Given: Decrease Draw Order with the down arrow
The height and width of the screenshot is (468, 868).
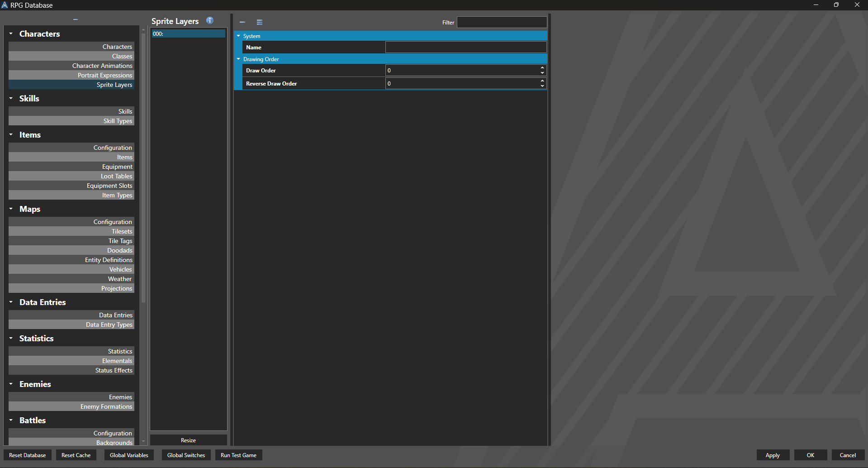Looking at the screenshot, I should (x=542, y=73).
